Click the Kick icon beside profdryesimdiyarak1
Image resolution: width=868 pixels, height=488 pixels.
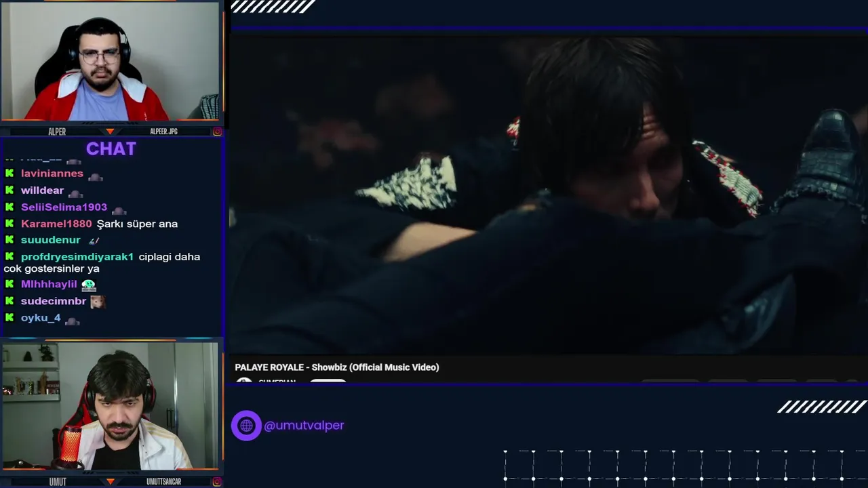tap(9, 257)
